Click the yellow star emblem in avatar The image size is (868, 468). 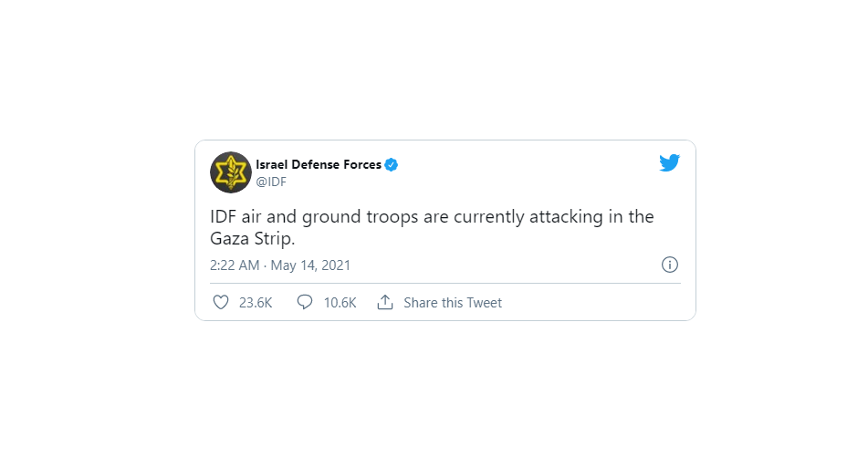pos(231,172)
